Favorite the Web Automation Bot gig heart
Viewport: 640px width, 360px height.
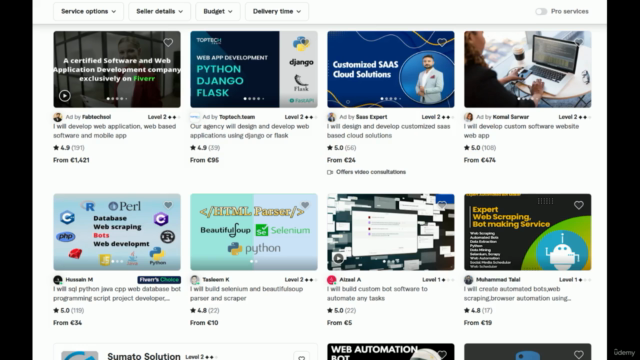pyautogui.click(x=442, y=354)
